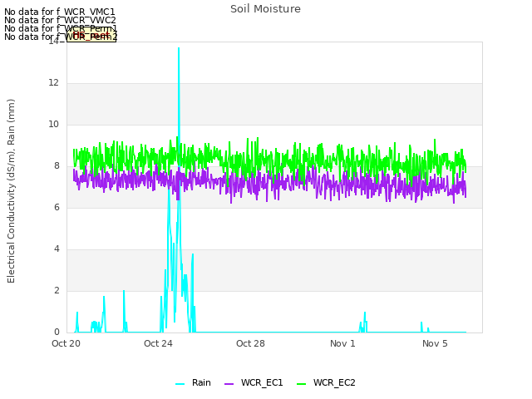The image size is (532, 399).
Task: Click the y-axis tick label 10
Action: click(53, 125)
